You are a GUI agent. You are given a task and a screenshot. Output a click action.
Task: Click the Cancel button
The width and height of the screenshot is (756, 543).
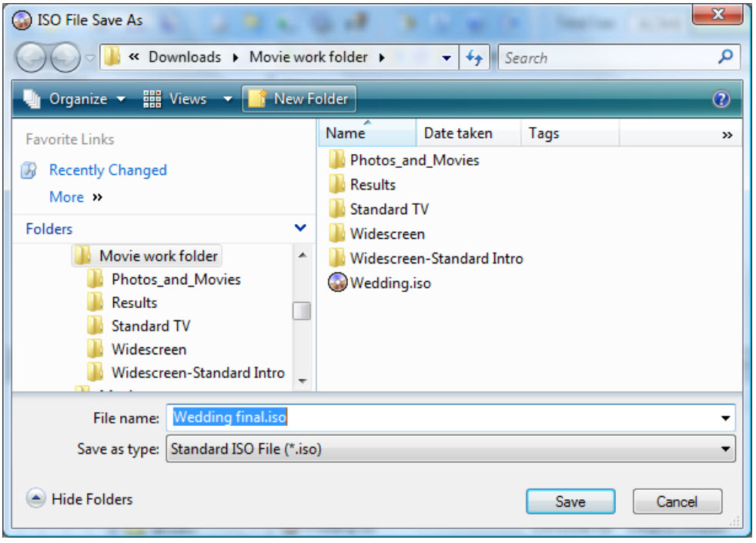(677, 501)
